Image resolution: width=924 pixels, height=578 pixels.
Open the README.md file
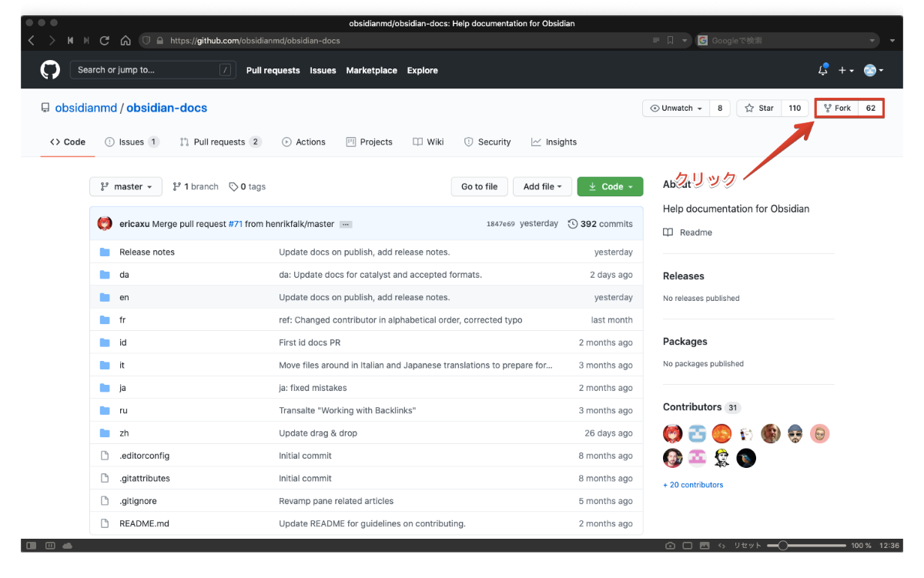pos(144,523)
